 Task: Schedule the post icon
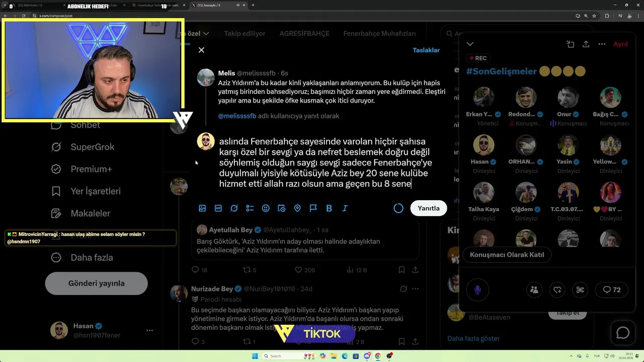tap(282, 208)
